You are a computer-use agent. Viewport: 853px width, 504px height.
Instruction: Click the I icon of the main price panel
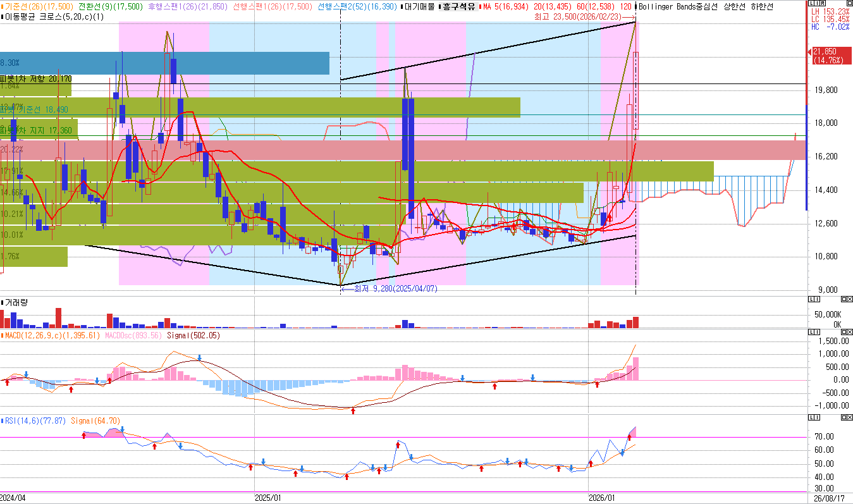click(x=817, y=3)
